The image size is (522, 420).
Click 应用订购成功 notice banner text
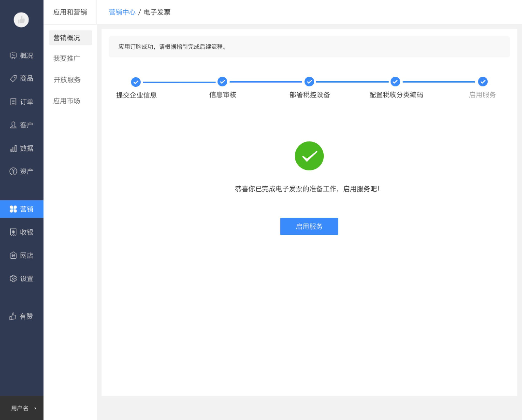click(x=172, y=47)
